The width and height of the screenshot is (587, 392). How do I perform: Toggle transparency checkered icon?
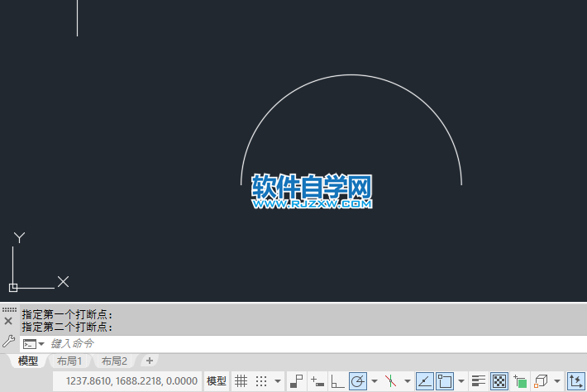pyautogui.click(x=499, y=381)
